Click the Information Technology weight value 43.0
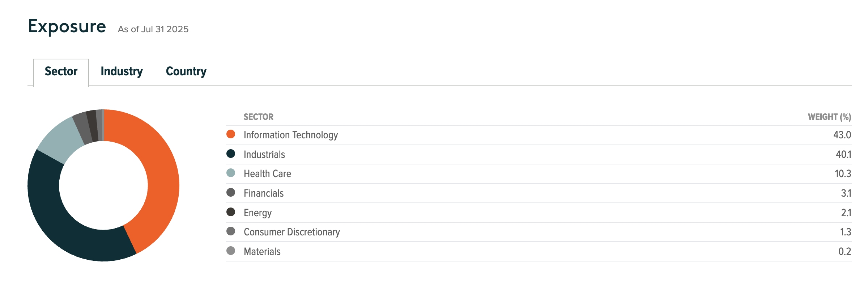 click(x=842, y=135)
